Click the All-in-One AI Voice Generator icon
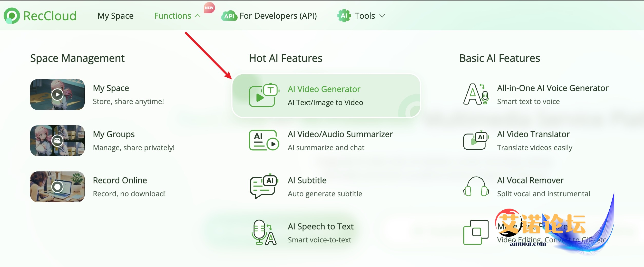644x267 pixels. pos(476,94)
